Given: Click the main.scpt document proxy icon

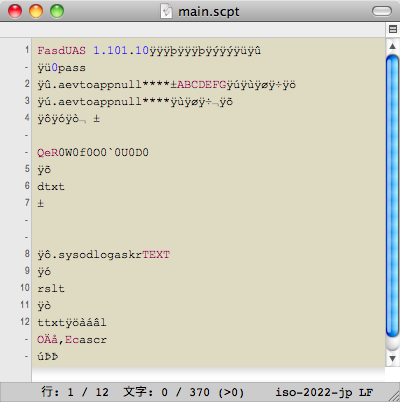Looking at the screenshot, I should click(x=166, y=12).
